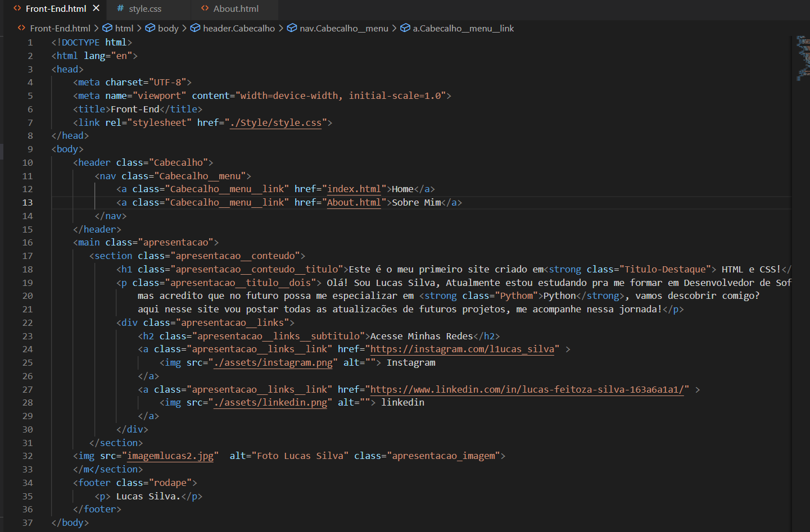Place cursor on 'Home' link text

tap(402, 189)
